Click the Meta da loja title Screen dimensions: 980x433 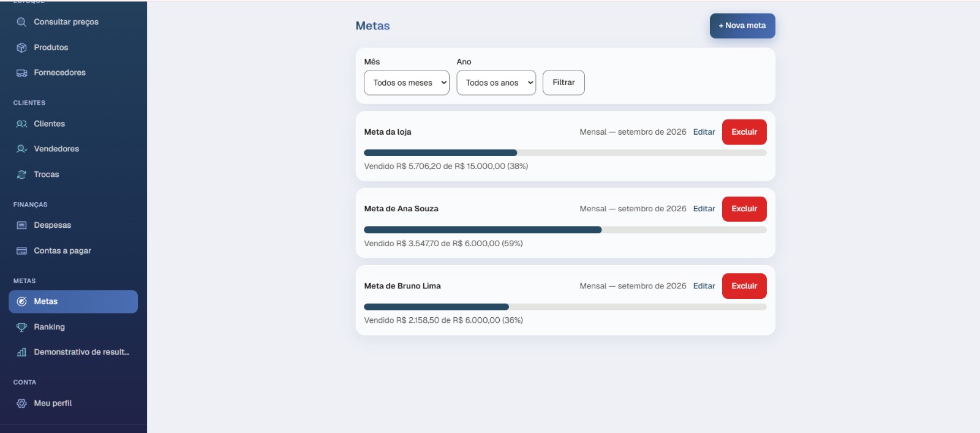pyautogui.click(x=388, y=132)
